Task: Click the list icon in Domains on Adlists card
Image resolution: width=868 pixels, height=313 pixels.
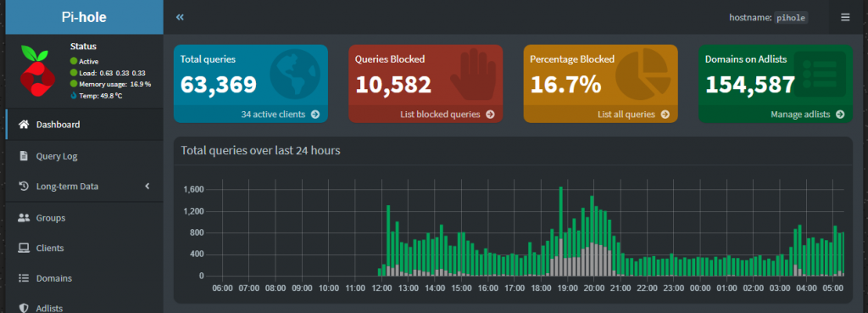Action: pos(820,74)
